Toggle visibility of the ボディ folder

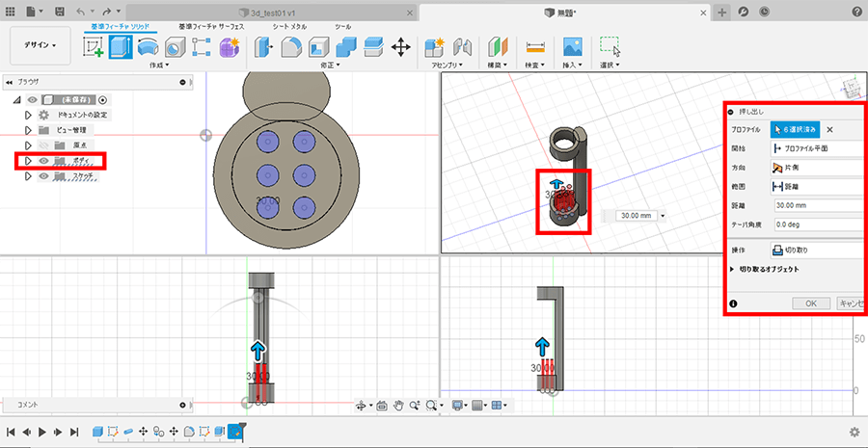coord(43,161)
